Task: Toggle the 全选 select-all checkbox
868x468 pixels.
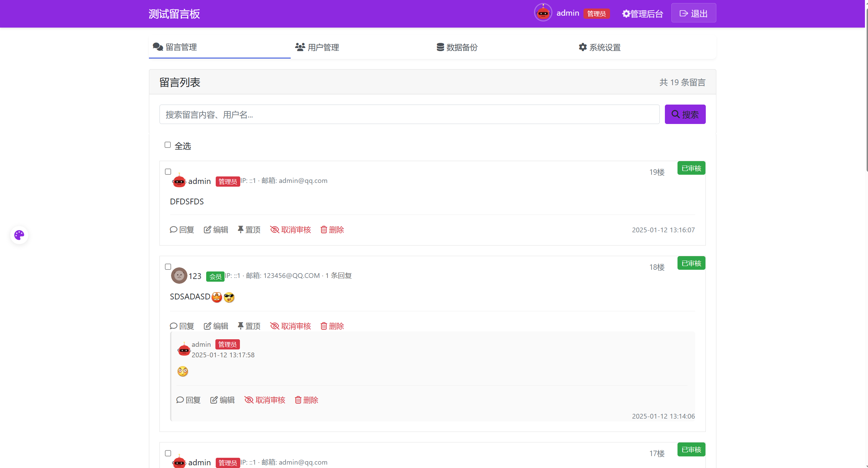Action: (167, 144)
